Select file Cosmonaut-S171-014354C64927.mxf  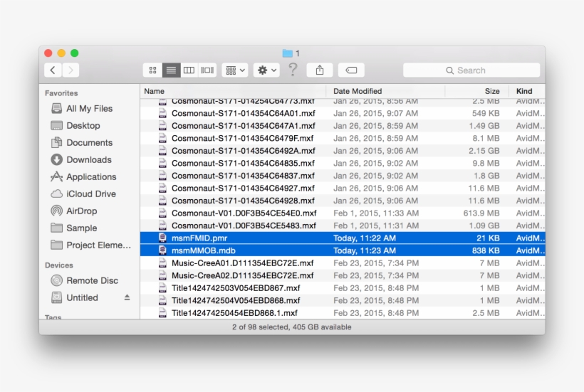coord(343,189)
